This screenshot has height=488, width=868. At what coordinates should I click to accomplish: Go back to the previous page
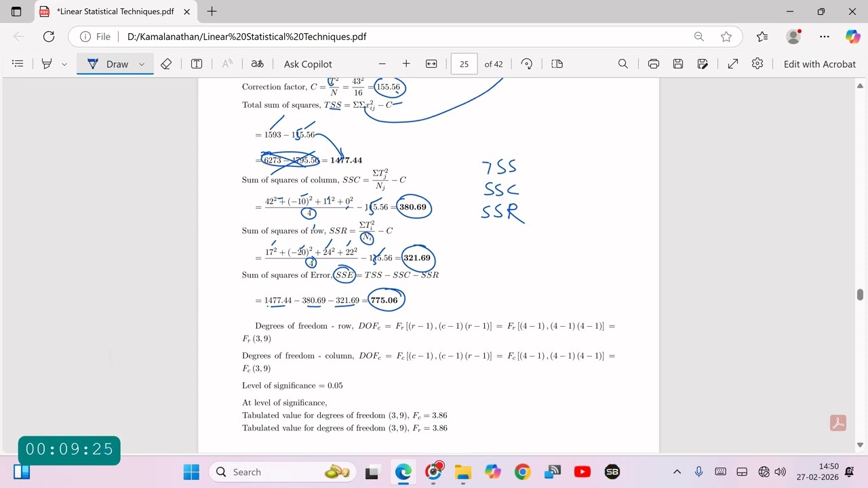tap(19, 37)
